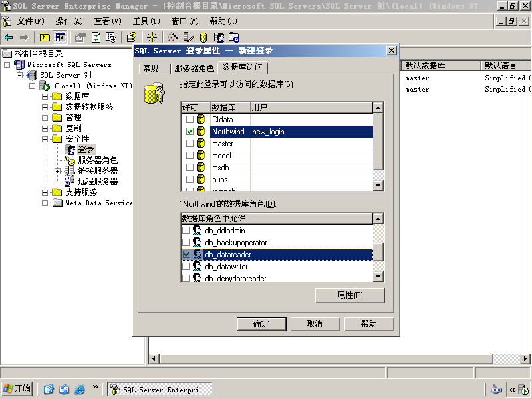The width and height of the screenshot is (532, 399).
Task: Expand the 链接服务器 node
Action: point(57,171)
